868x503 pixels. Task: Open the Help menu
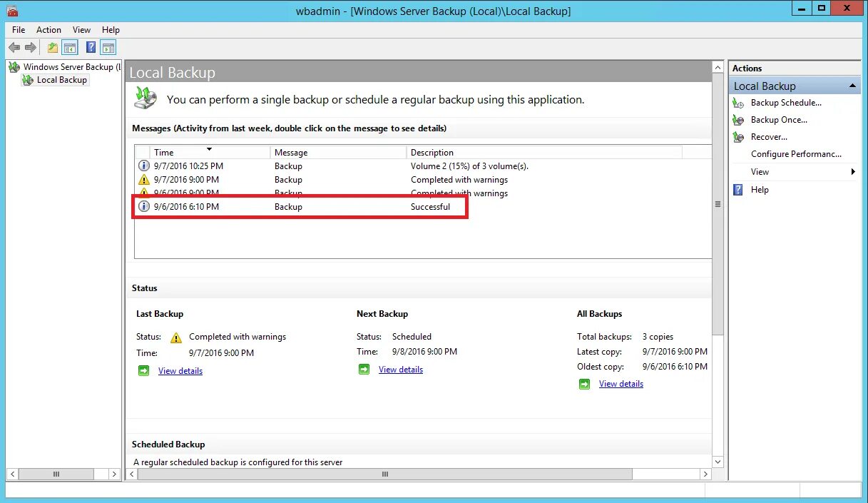(x=111, y=30)
